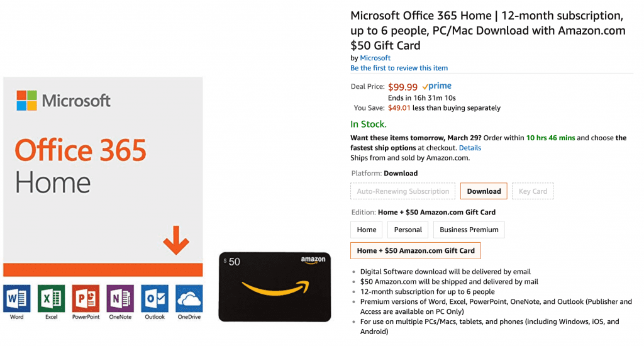
Task: Pick Home + $50 Amazon.com Gift Card edition
Action: pyautogui.click(x=416, y=250)
